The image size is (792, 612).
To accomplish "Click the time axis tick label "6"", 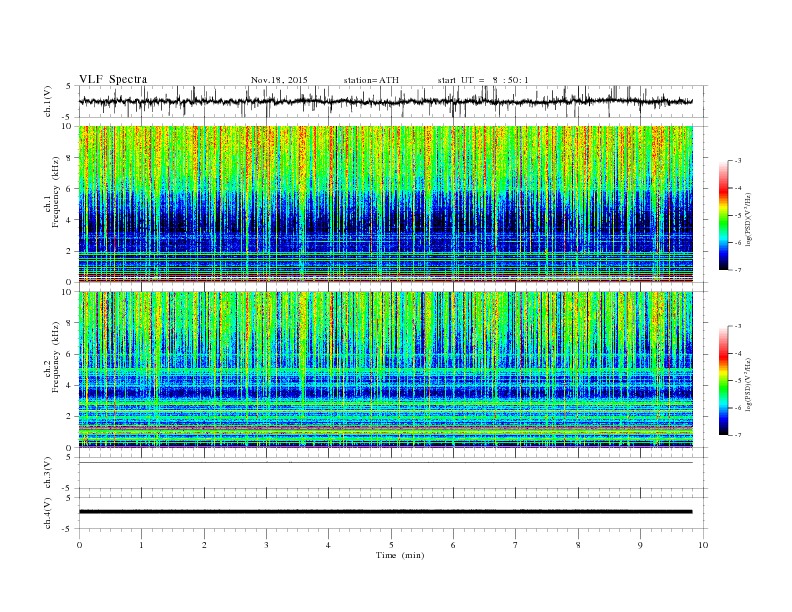I will [453, 545].
